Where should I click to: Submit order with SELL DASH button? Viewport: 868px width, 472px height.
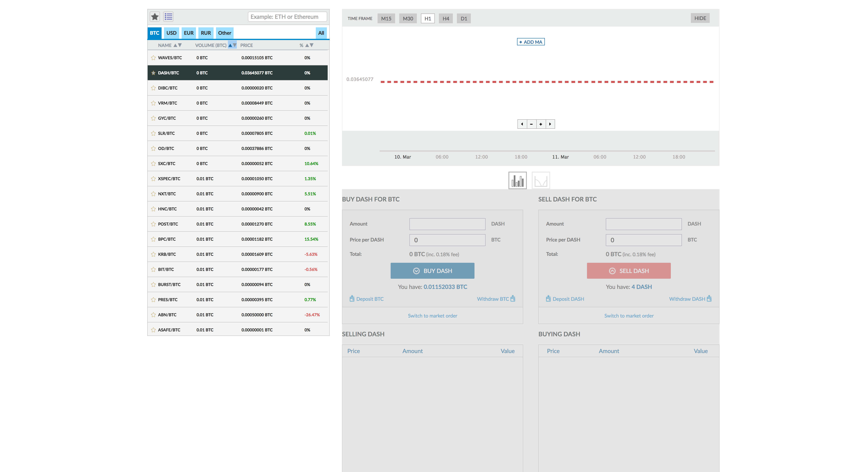click(x=629, y=271)
